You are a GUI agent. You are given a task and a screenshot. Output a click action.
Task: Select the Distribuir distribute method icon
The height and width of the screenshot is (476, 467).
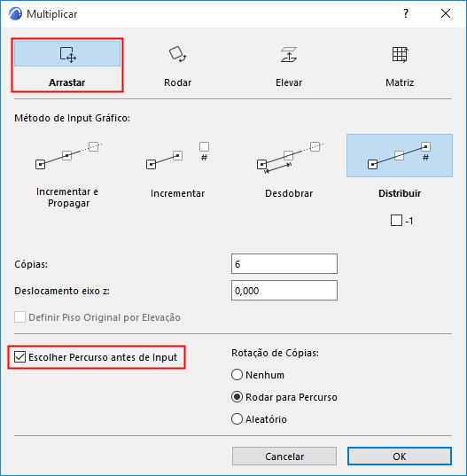(x=400, y=155)
